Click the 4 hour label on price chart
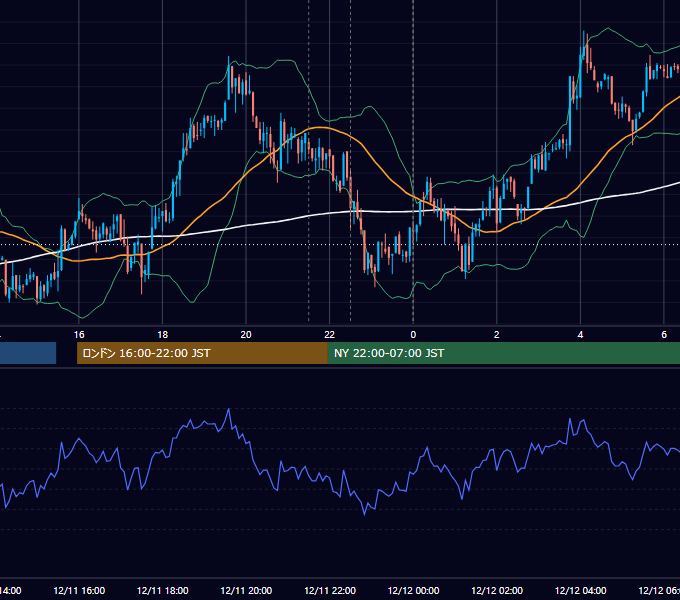The height and width of the screenshot is (600, 680). point(580,335)
